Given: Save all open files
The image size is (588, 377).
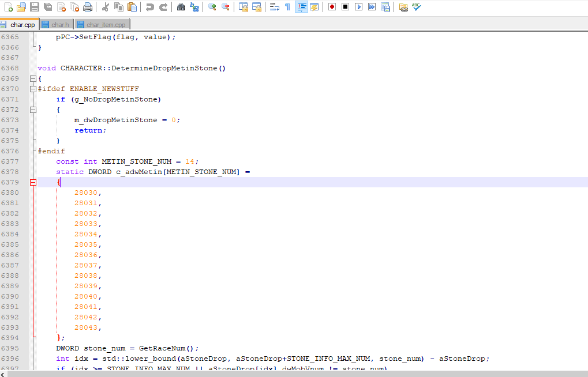Looking at the screenshot, I should pyautogui.click(x=48, y=7).
